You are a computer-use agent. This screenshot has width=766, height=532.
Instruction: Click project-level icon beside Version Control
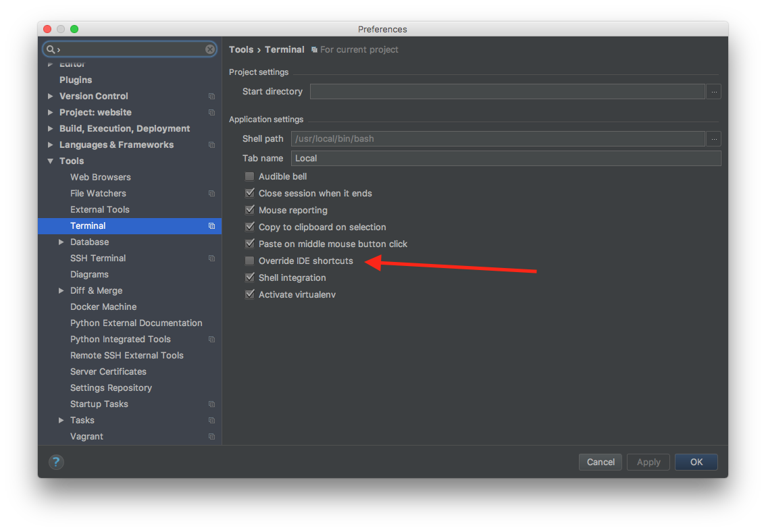[x=211, y=96]
